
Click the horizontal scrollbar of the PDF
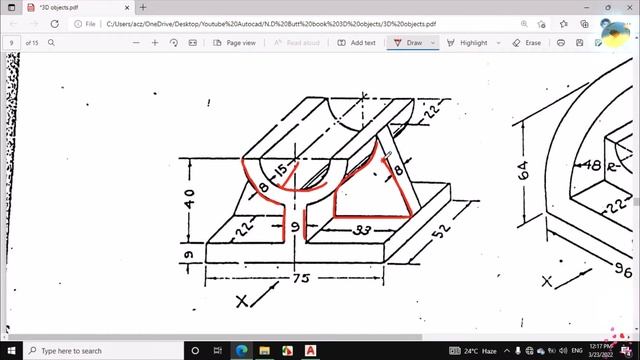[x=215, y=337]
